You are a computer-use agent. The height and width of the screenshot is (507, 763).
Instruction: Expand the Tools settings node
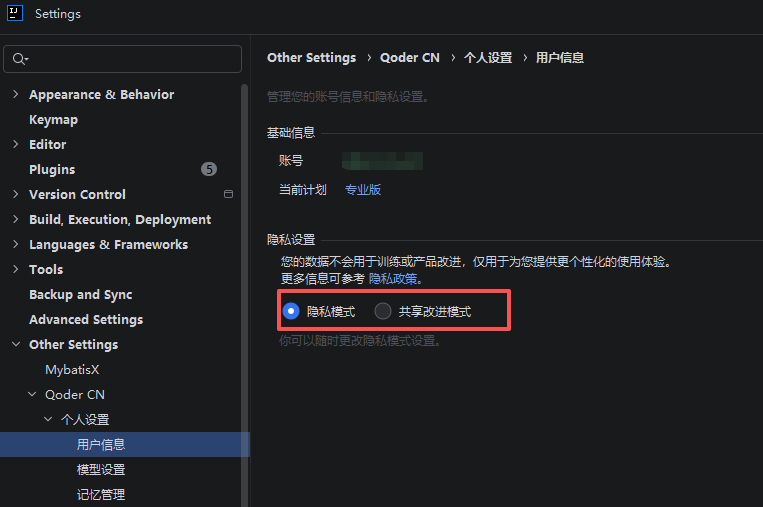pyautogui.click(x=16, y=269)
